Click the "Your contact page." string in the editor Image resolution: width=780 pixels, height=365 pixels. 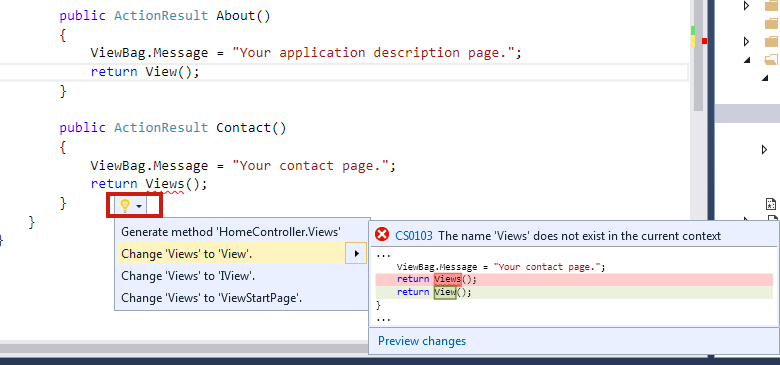[x=310, y=166]
